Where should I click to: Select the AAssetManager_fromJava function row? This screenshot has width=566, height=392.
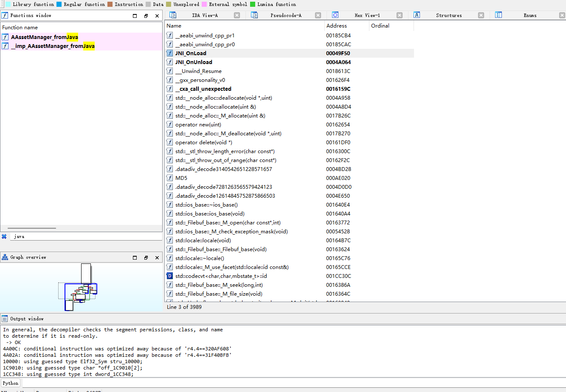pos(81,37)
